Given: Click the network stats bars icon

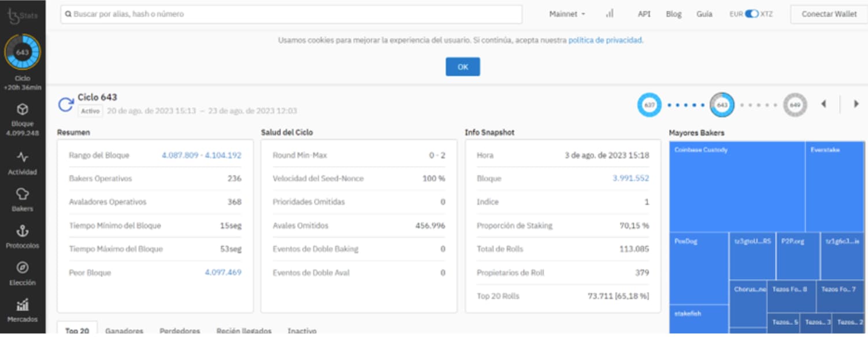Looking at the screenshot, I should pyautogui.click(x=609, y=14).
